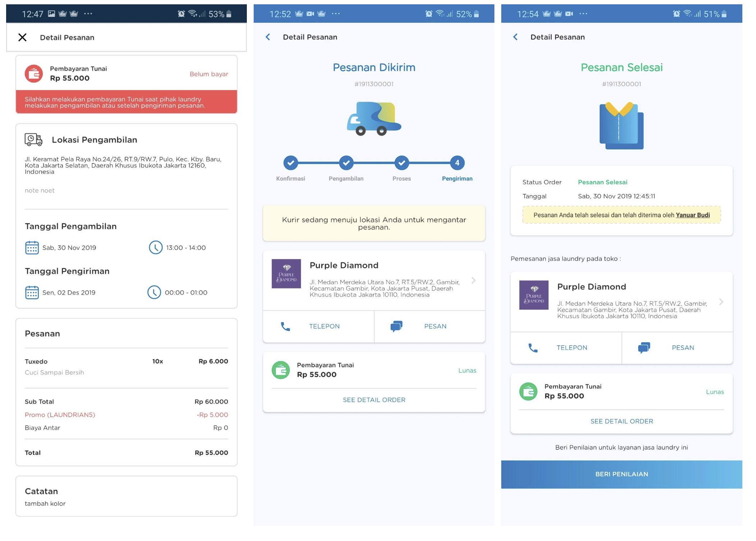Screen dimensions: 756x541
Task: Tap the delivery truck illustration
Action: (x=374, y=119)
